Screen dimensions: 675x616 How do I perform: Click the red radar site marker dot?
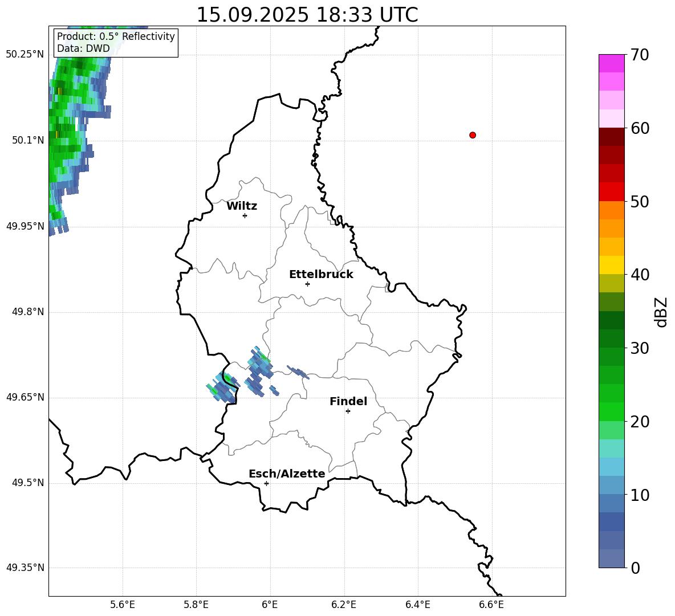tap(472, 135)
